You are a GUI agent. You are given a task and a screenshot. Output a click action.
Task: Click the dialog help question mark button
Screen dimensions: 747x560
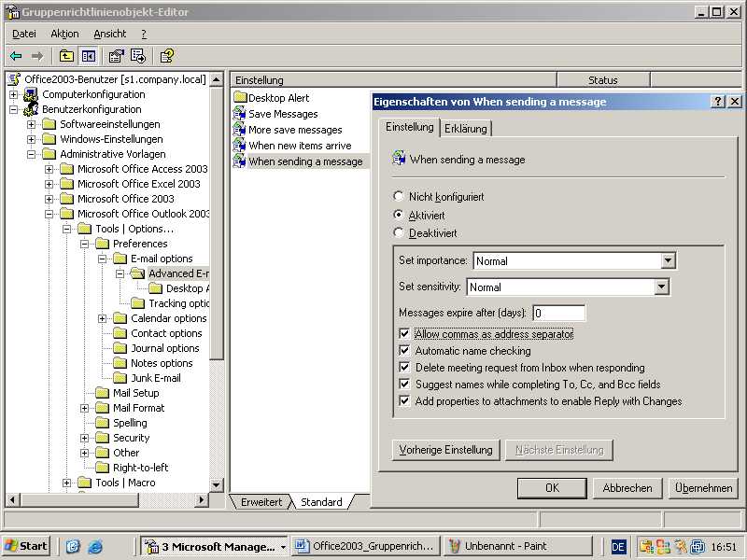click(717, 102)
